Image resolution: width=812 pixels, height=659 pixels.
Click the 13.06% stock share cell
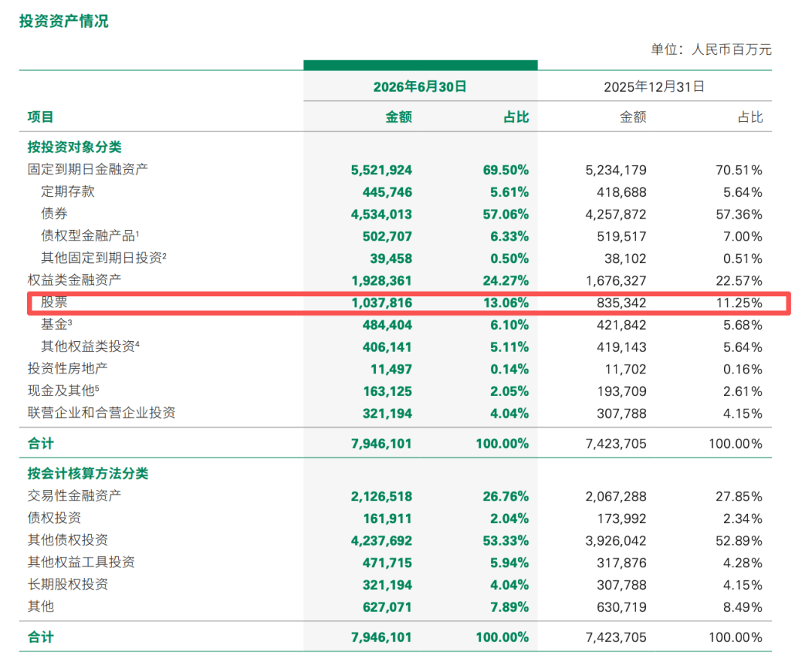click(x=506, y=303)
